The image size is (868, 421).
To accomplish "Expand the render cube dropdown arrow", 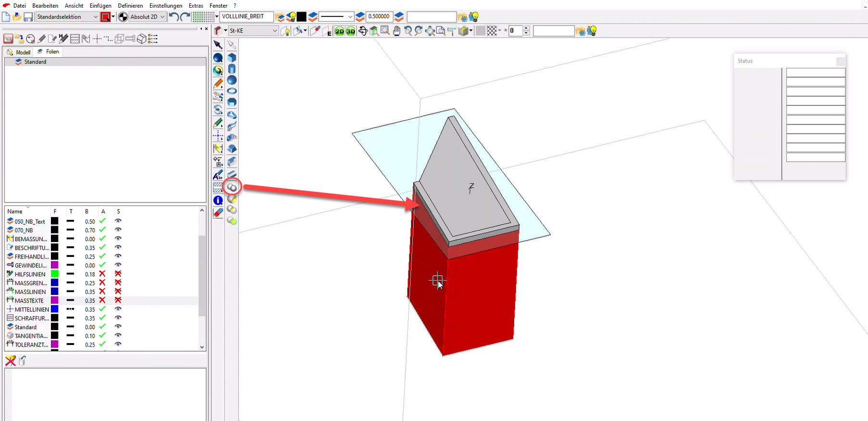I will pyautogui.click(x=471, y=31).
